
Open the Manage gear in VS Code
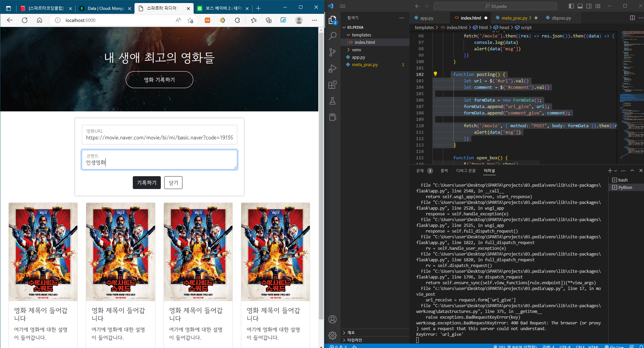[x=332, y=335]
